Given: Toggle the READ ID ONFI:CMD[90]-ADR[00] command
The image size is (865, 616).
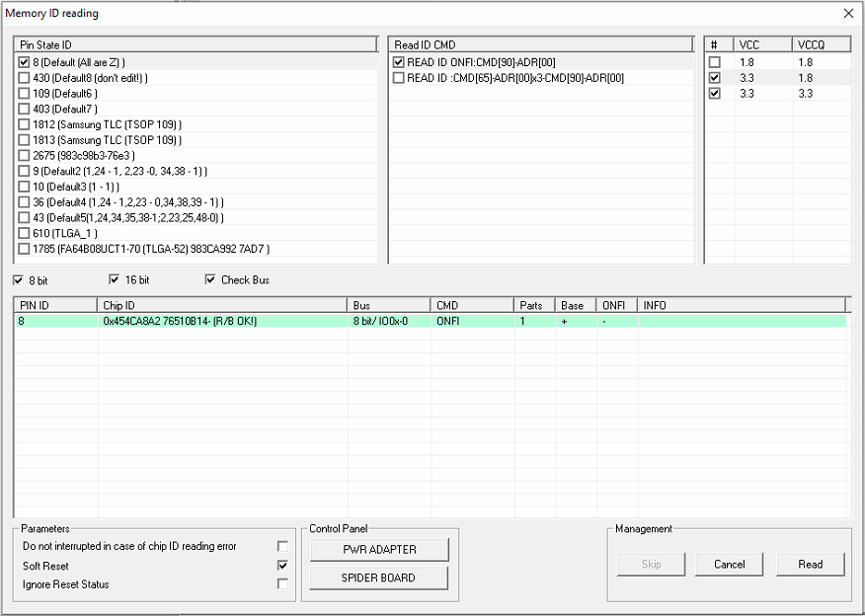Looking at the screenshot, I should 399,62.
